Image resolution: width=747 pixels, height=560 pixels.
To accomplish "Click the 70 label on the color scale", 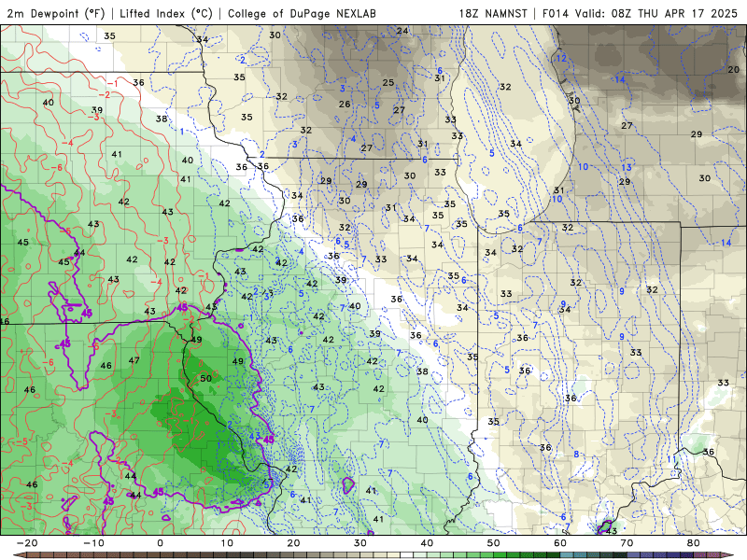I will click(627, 543).
